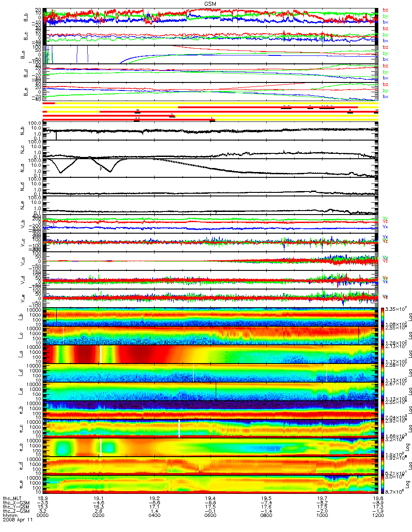This screenshot has width=412, height=532.
Task: Click the B_d axis label
Action: pyautogui.click(x=26, y=73)
